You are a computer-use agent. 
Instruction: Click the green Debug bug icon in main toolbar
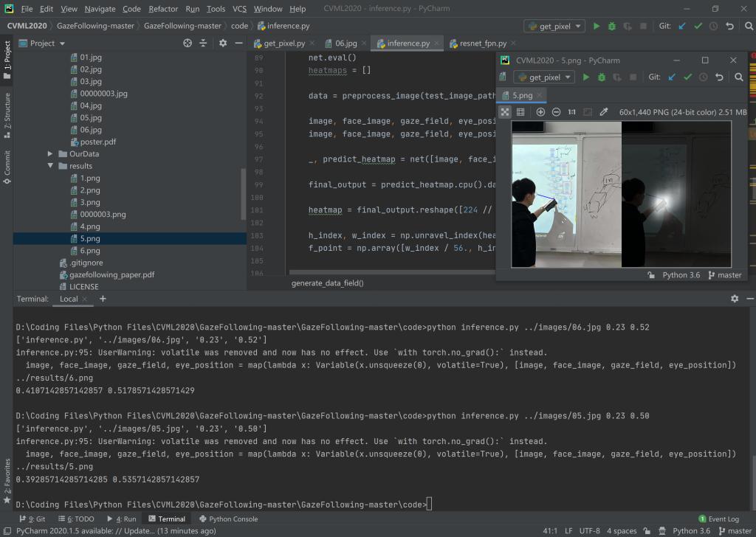pyautogui.click(x=612, y=26)
